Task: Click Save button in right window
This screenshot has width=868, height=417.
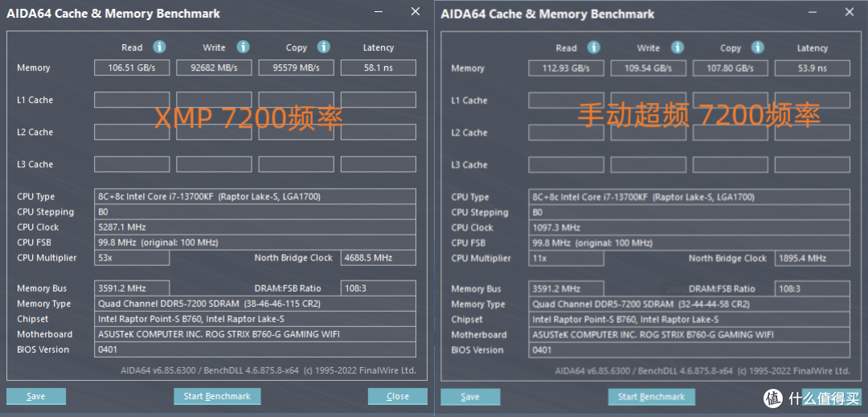Action: 470,397
